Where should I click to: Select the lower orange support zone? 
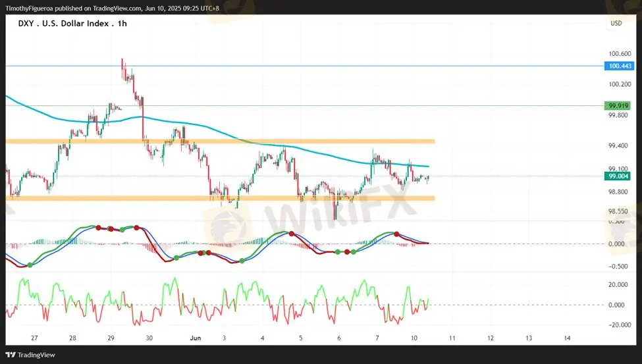[220, 198]
